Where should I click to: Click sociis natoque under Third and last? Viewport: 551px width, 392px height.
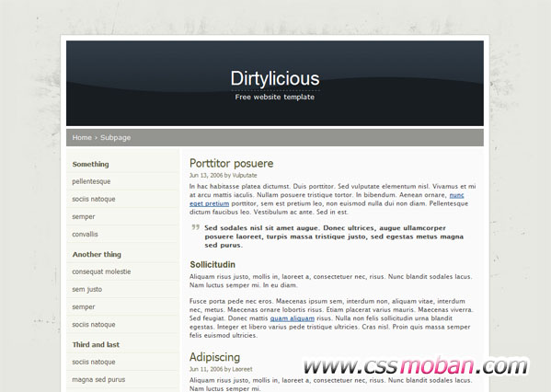(94, 362)
